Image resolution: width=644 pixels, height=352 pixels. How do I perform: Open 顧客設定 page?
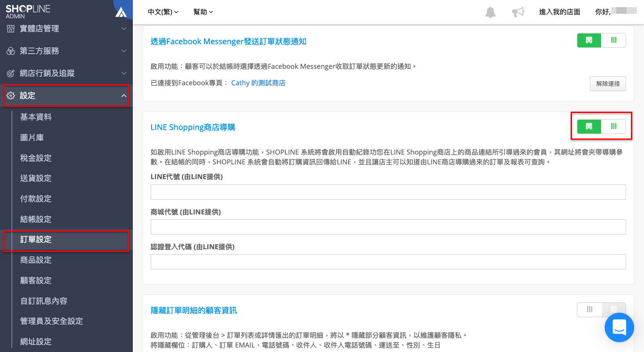[36, 281]
